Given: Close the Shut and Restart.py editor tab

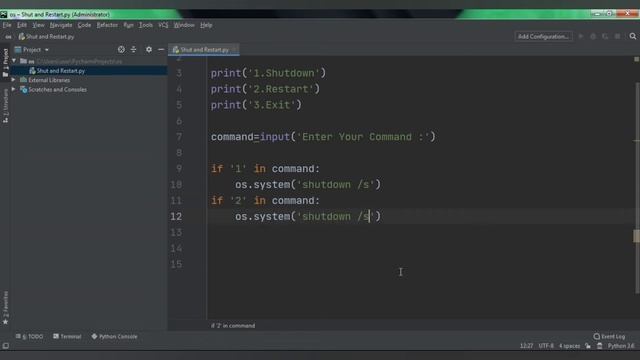Looking at the screenshot, I should (234, 50).
